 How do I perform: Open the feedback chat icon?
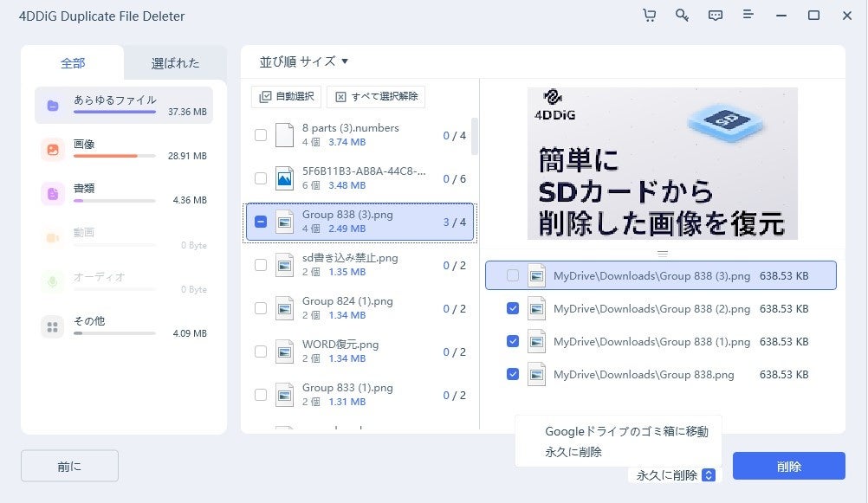tap(716, 16)
